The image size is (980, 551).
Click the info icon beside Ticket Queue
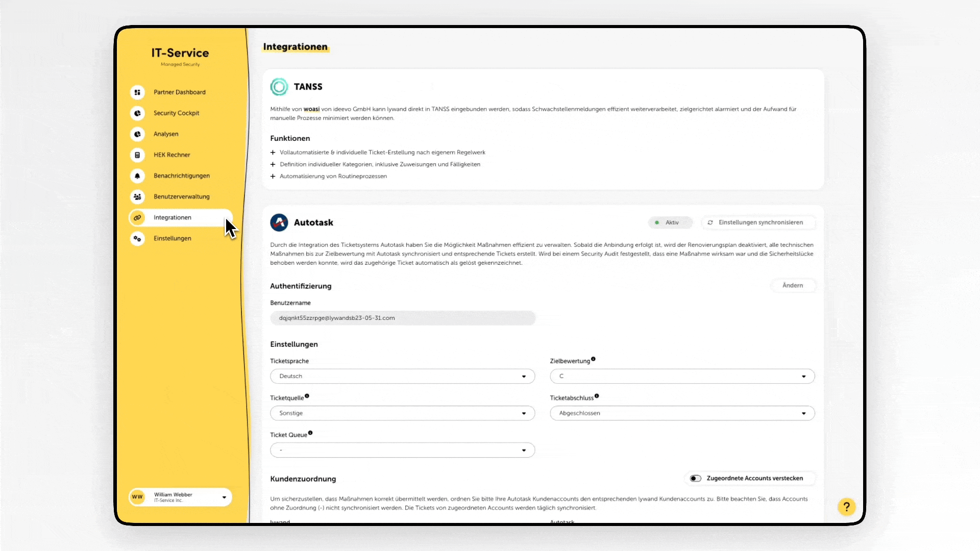(310, 433)
